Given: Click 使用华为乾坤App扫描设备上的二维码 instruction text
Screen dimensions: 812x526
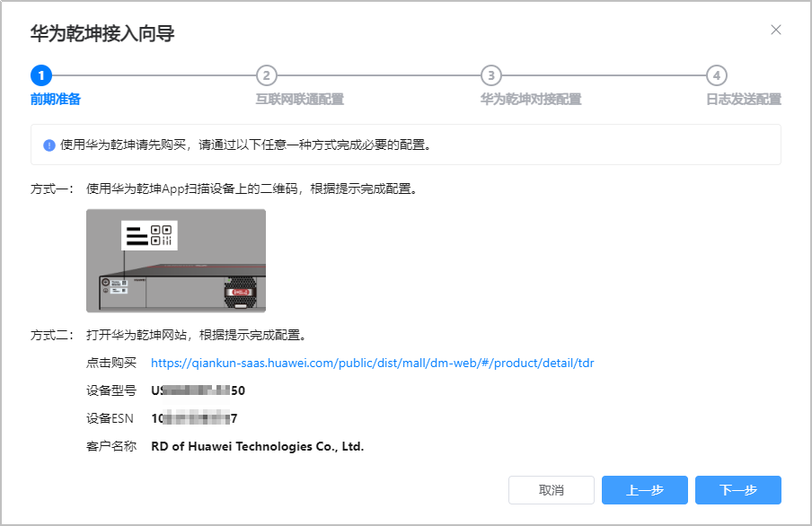Looking at the screenshot, I should click(252, 189).
